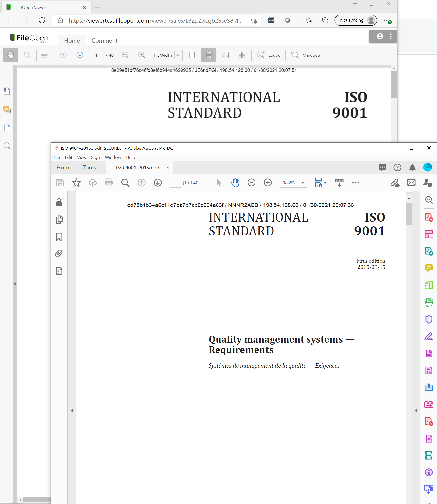
Task: Show more Acrobat toolbar tools
Action: 355,183
